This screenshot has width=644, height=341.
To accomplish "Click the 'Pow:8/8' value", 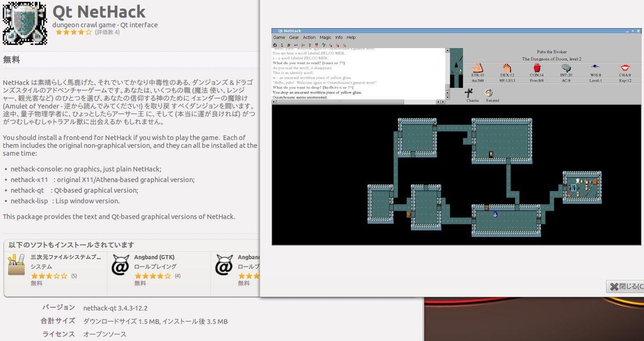I will point(537,80).
